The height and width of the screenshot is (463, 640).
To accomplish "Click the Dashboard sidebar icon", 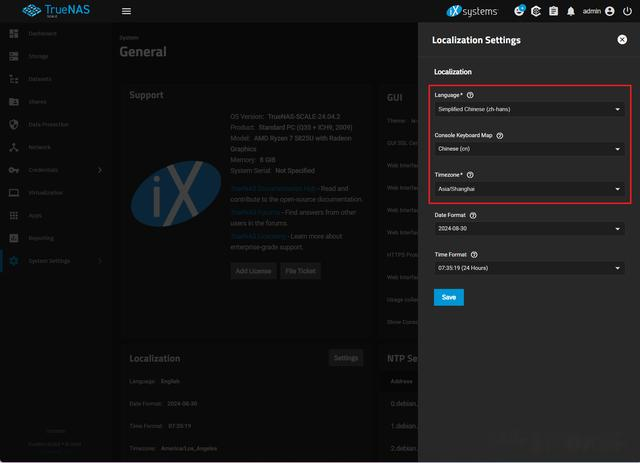I will click(14, 33).
